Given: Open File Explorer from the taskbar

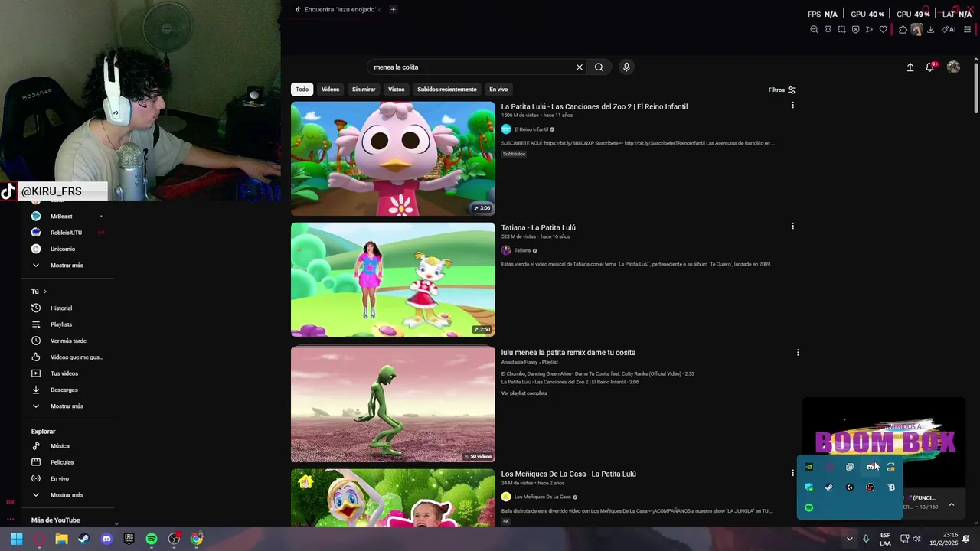Looking at the screenshot, I should coord(61,539).
